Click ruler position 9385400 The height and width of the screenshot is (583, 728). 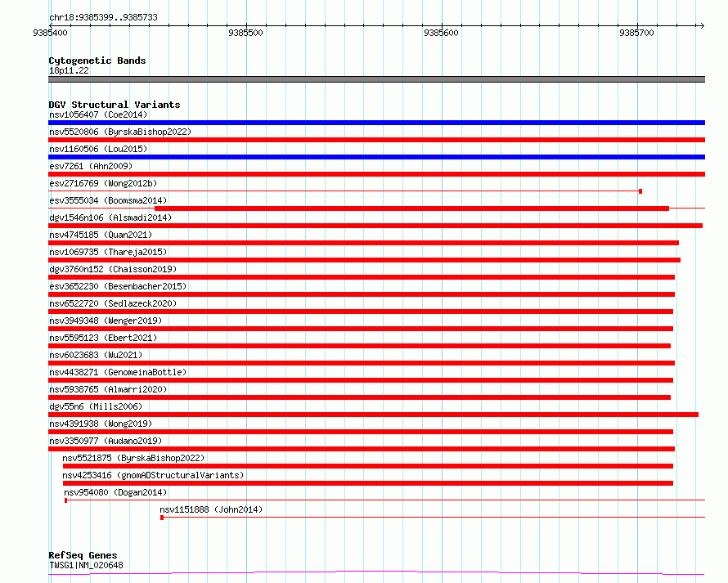(50, 33)
